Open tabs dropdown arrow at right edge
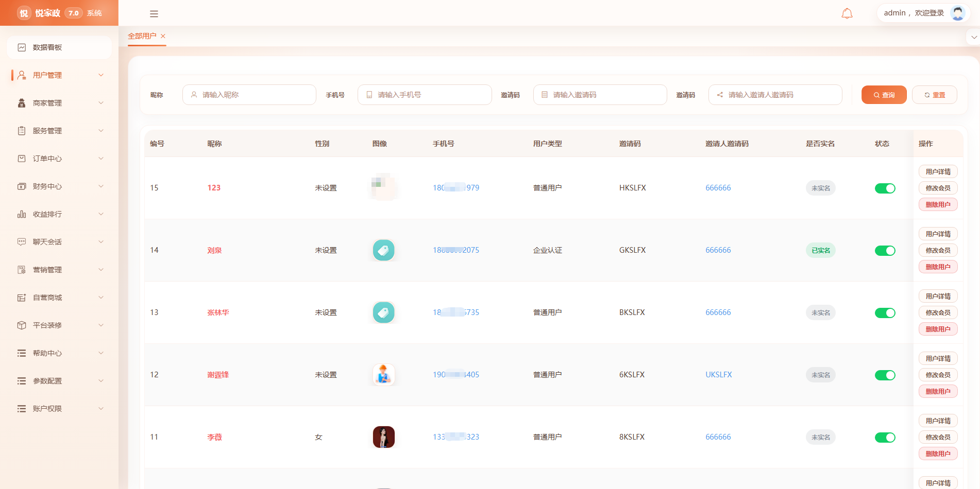This screenshot has height=489, width=980. [973, 37]
